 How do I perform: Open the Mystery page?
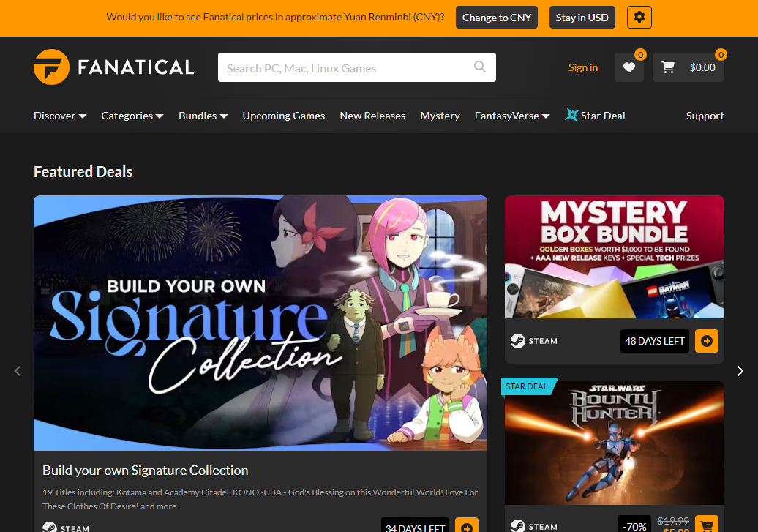click(440, 116)
